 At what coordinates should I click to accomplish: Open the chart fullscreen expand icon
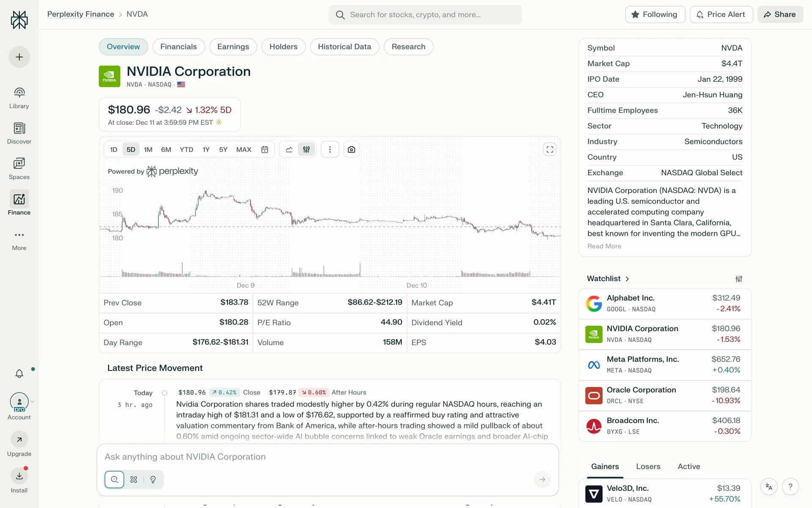point(549,149)
